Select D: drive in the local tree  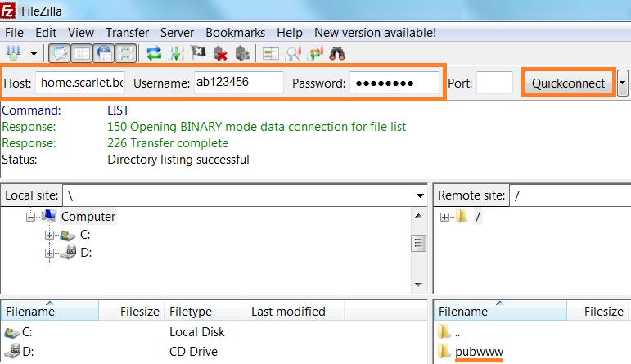coord(86,253)
